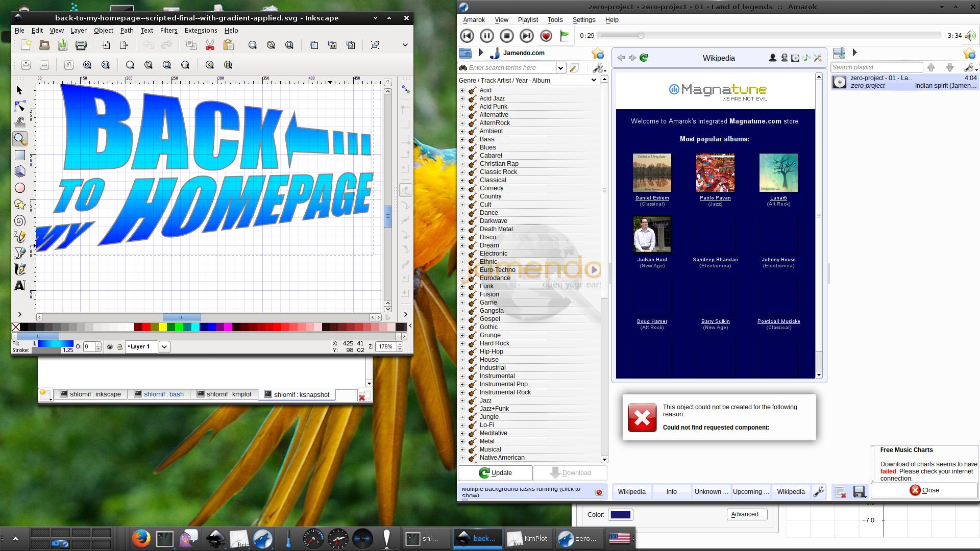Cancel background tasks with red stop icon
Viewport: 980px width, 551px height.
coord(599,492)
